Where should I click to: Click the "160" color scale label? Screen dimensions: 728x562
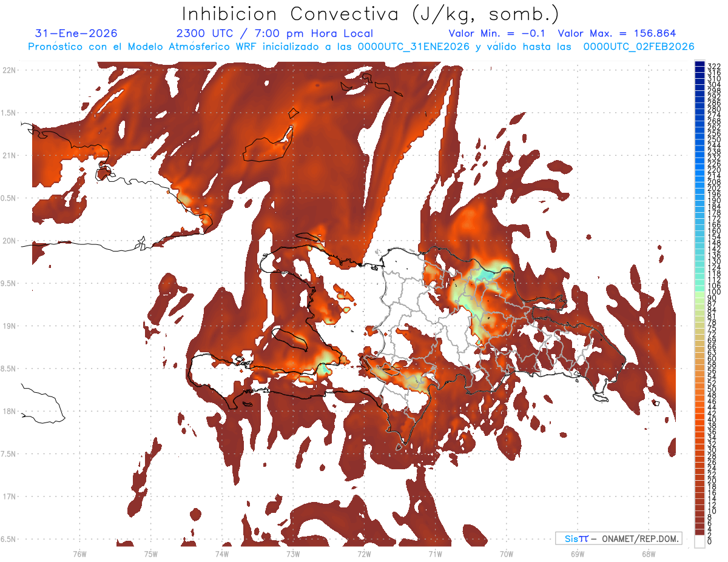click(713, 231)
